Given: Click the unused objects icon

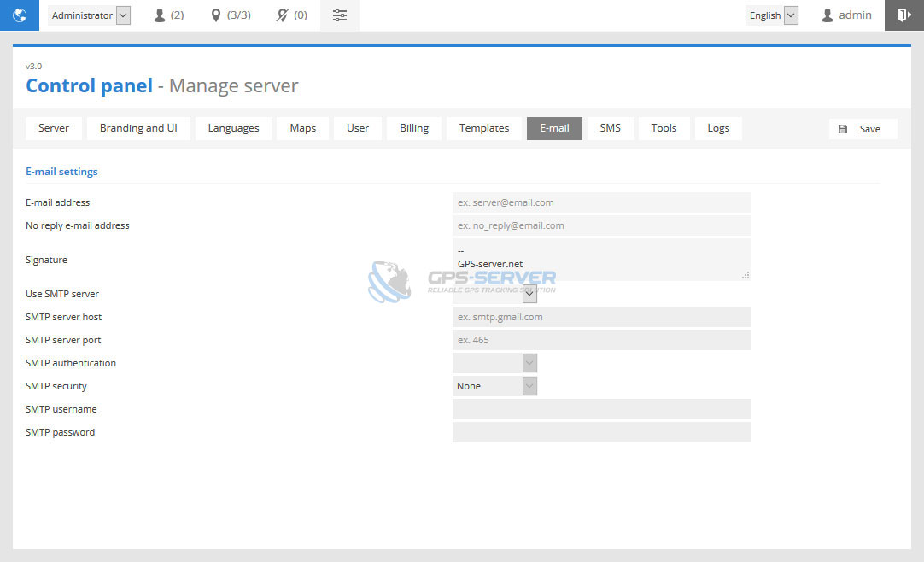Looking at the screenshot, I should click(x=283, y=15).
